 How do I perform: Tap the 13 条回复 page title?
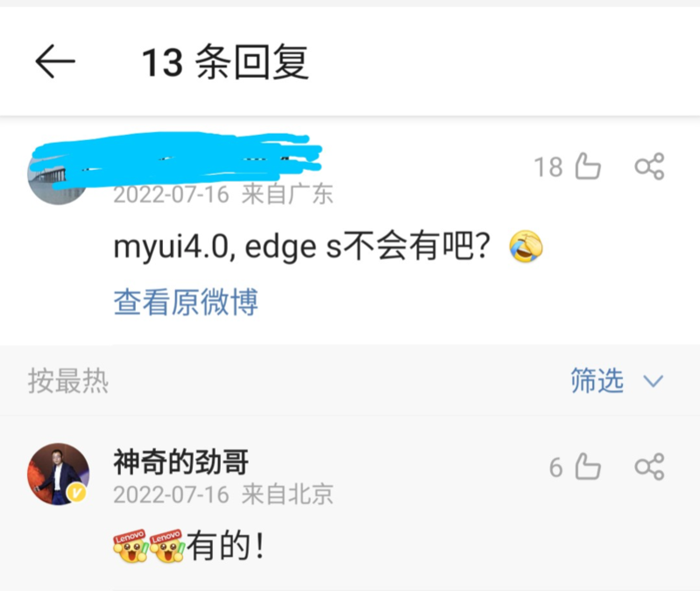[x=225, y=61]
